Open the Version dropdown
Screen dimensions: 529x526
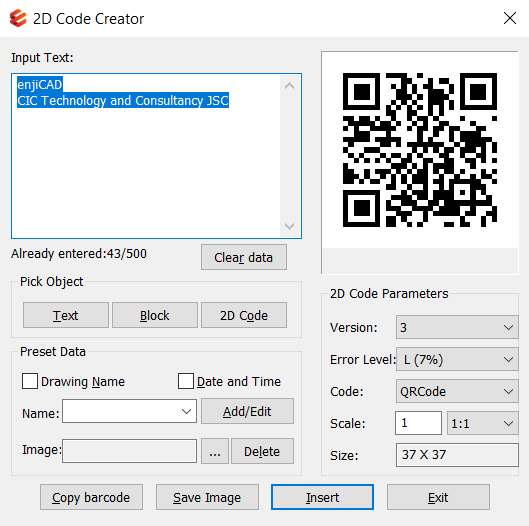(457, 327)
